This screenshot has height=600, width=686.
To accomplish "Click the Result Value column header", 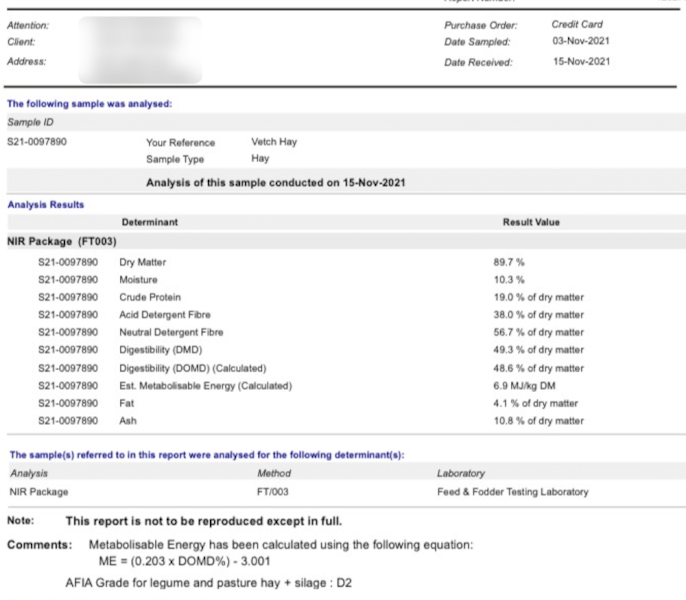I will coord(530,222).
